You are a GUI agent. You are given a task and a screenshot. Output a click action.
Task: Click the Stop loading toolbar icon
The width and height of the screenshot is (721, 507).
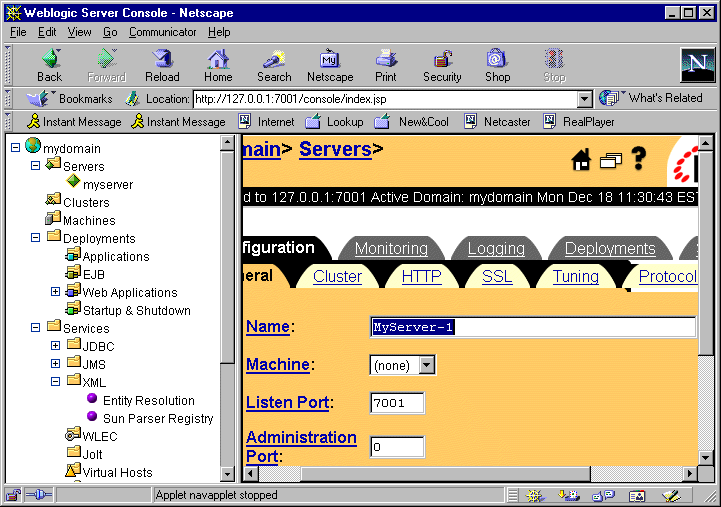[554, 65]
